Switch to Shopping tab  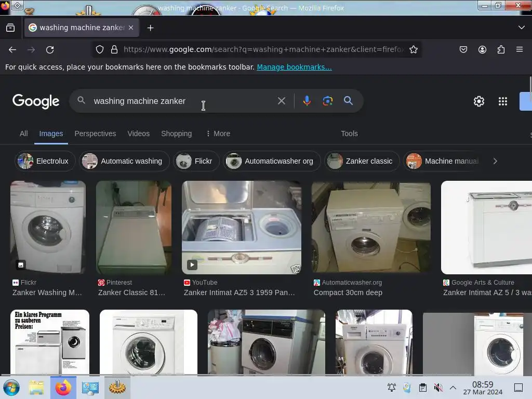click(177, 134)
